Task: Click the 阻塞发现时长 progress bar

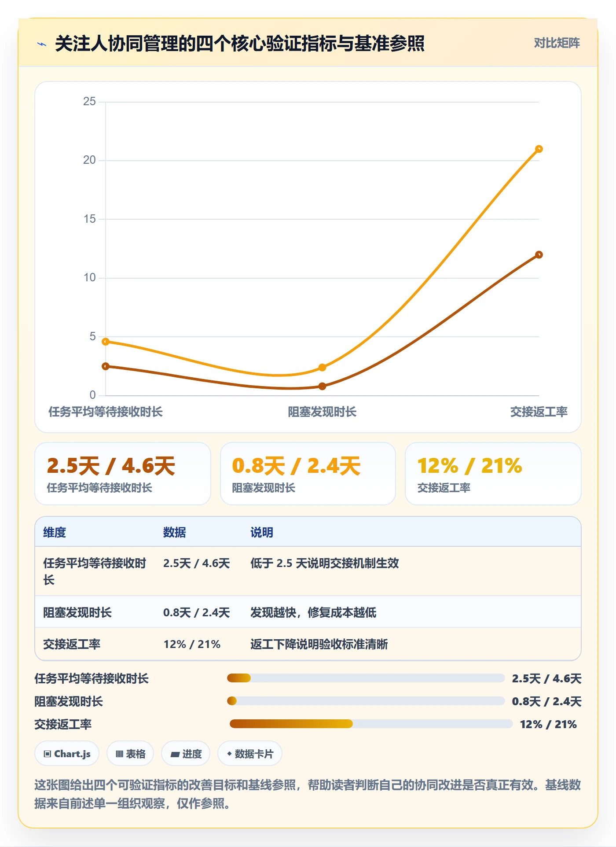Action: (366, 701)
